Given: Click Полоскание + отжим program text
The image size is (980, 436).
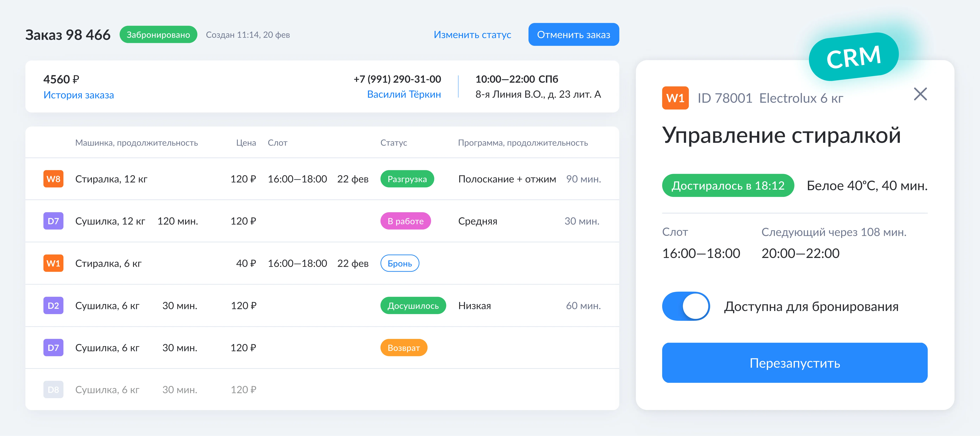Looking at the screenshot, I should coord(507,179).
